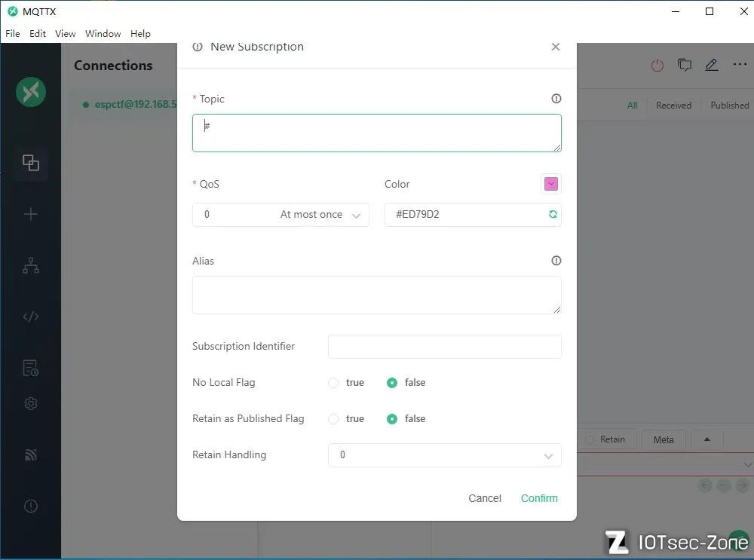Open the Settings gear in sidebar
Screen dimensions: 754x560
coord(31,403)
